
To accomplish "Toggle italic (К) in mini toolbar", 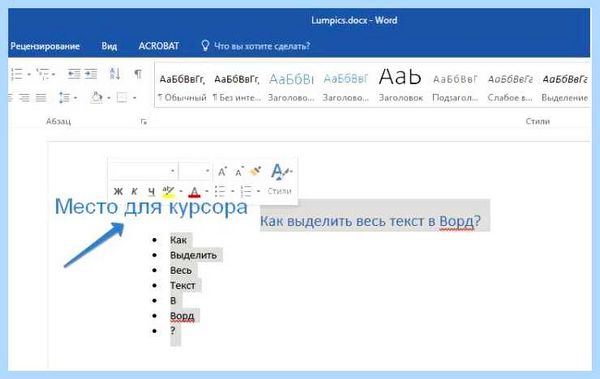I will coord(134,191).
